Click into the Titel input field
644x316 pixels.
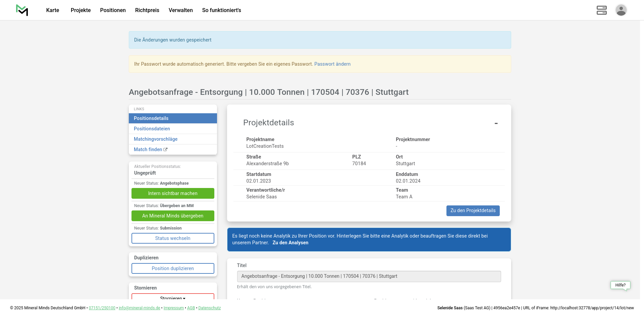click(x=369, y=276)
